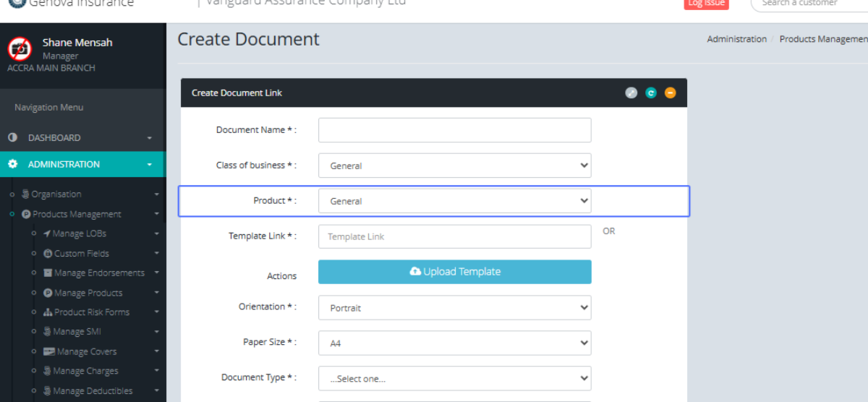The height and width of the screenshot is (402, 868).
Task: Click the user profile avatar icon
Action: pos(20,49)
